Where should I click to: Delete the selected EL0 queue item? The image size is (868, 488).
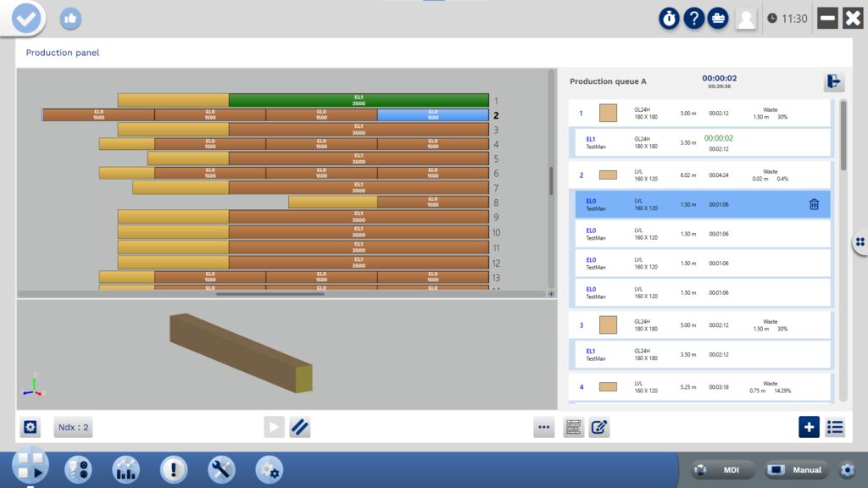[814, 204]
